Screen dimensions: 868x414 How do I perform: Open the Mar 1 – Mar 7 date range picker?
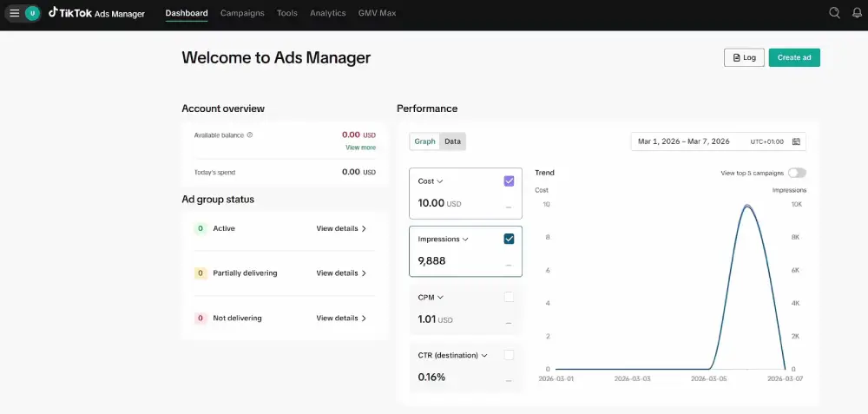coord(719,141)
